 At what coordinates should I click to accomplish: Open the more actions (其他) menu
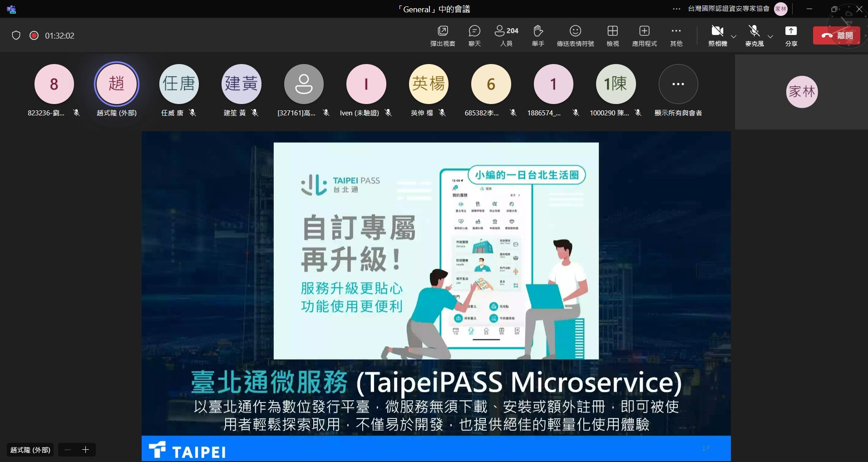pyautogui.click(x=676, y=35)
